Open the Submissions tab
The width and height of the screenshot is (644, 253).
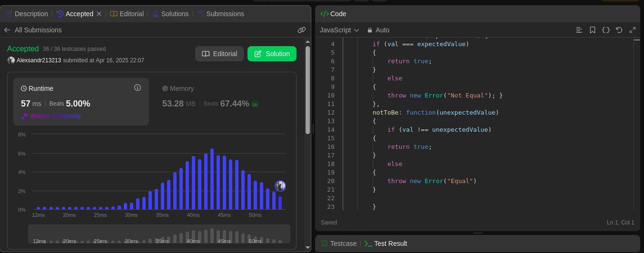221,13
